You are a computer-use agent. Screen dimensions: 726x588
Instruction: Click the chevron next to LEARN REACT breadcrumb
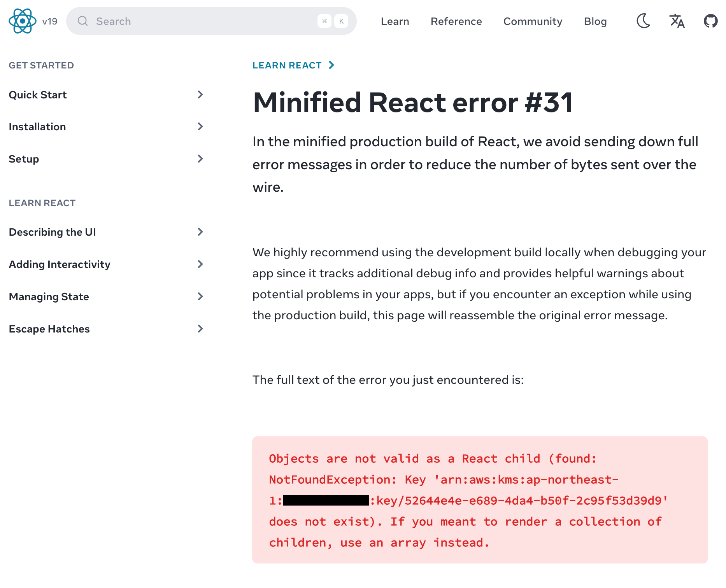(x=331, y=65)
